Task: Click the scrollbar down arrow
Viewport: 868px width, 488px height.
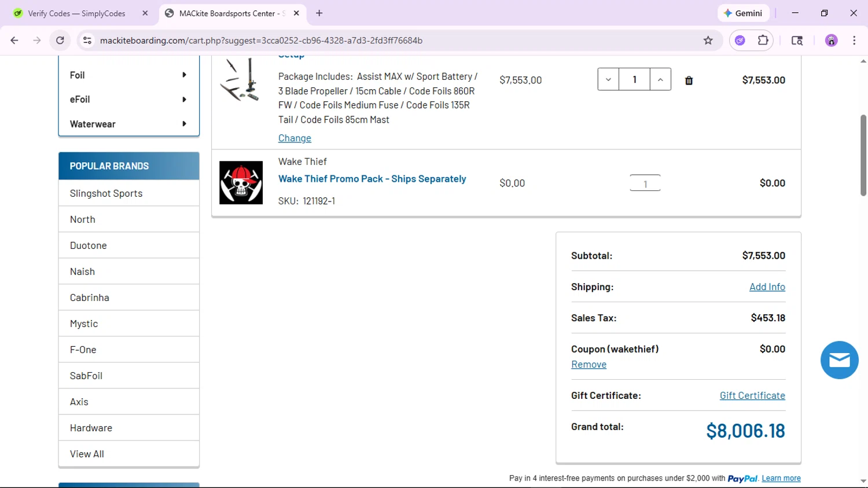Action: tap(863, 481)
